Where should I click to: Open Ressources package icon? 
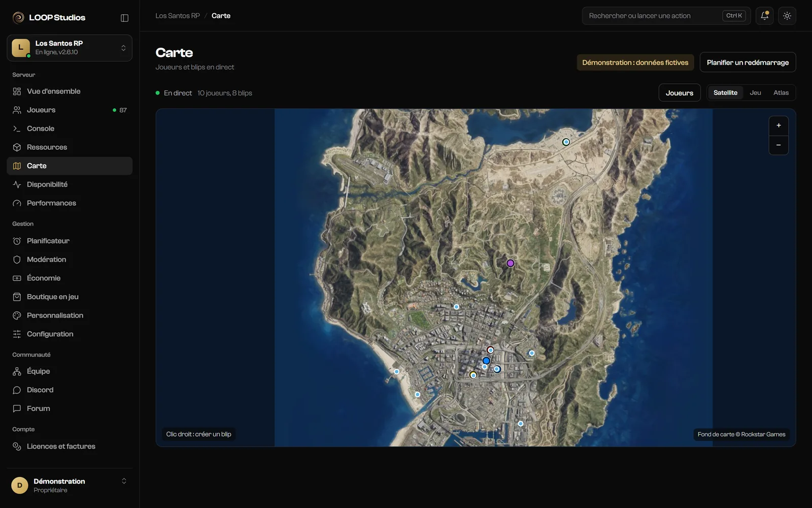pyautogui.click(x=17, y=147)
